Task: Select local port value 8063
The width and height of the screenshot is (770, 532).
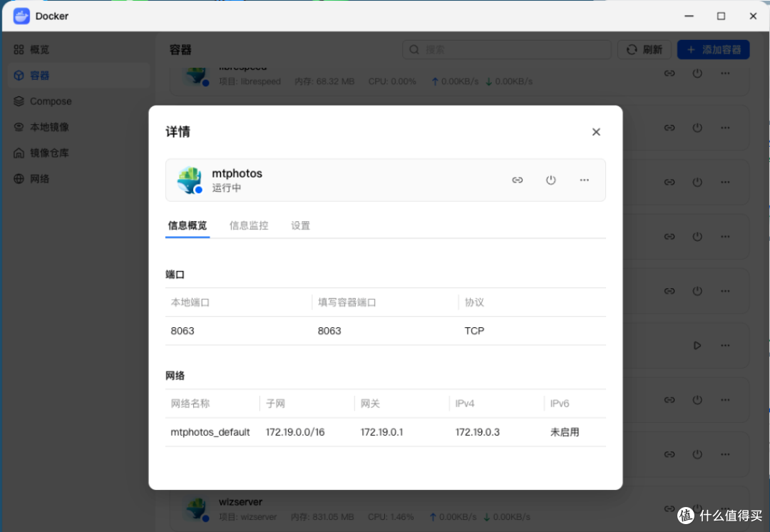Action: click(x=183, y=331)
